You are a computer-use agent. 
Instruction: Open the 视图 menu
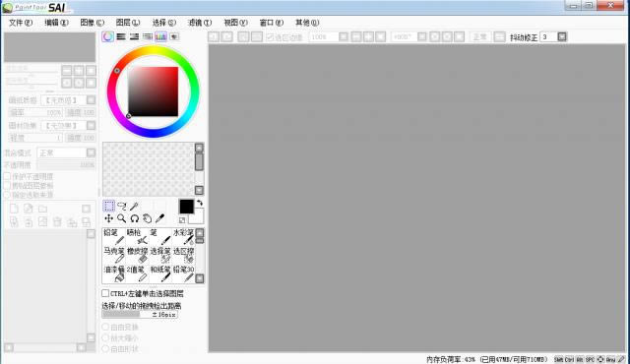235,23
